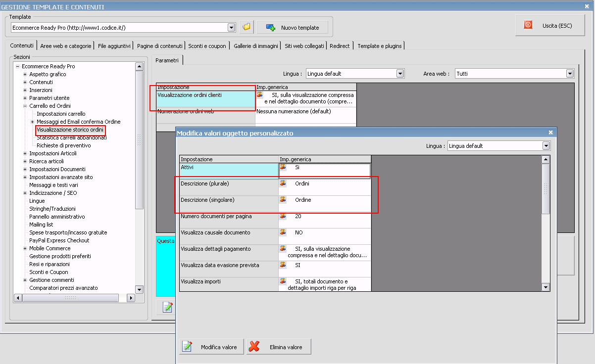Close the Modifica valori oggetto personalizzato dialog
Screen dimensions: 595x364
[550, 133]
